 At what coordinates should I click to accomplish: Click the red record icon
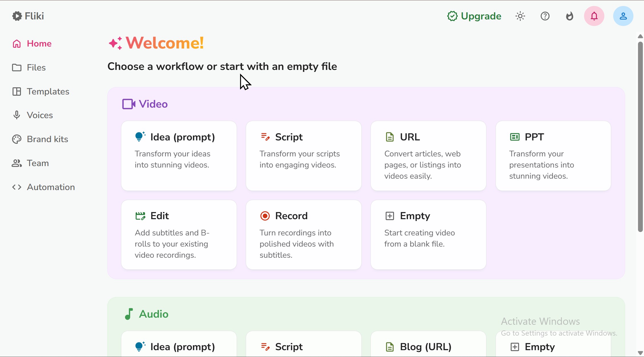point(265,216)
